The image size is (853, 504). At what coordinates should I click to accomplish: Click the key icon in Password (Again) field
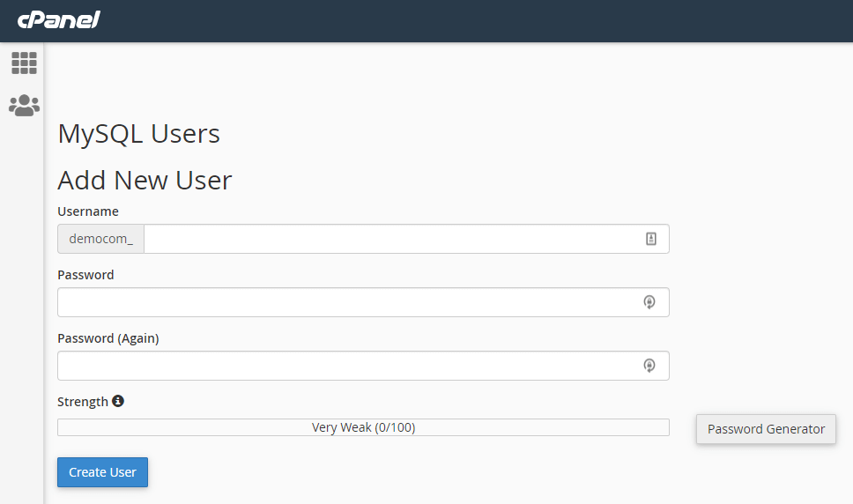click(649, 366)
